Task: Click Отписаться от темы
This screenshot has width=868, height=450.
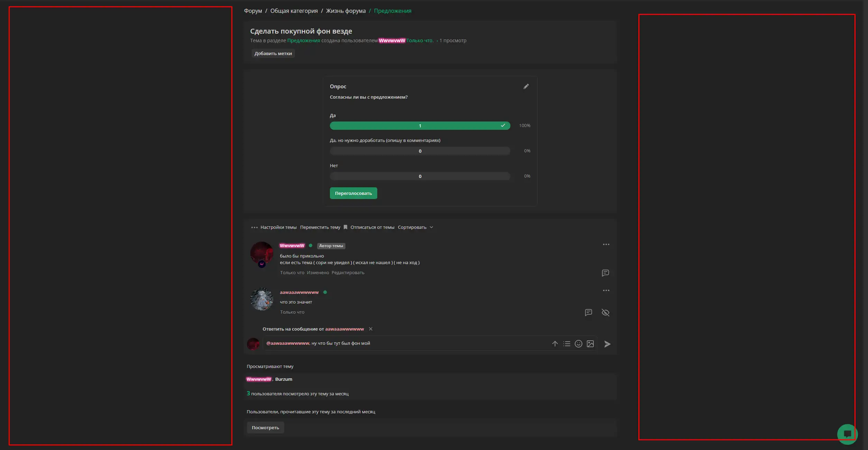Action: pos(372,227)
